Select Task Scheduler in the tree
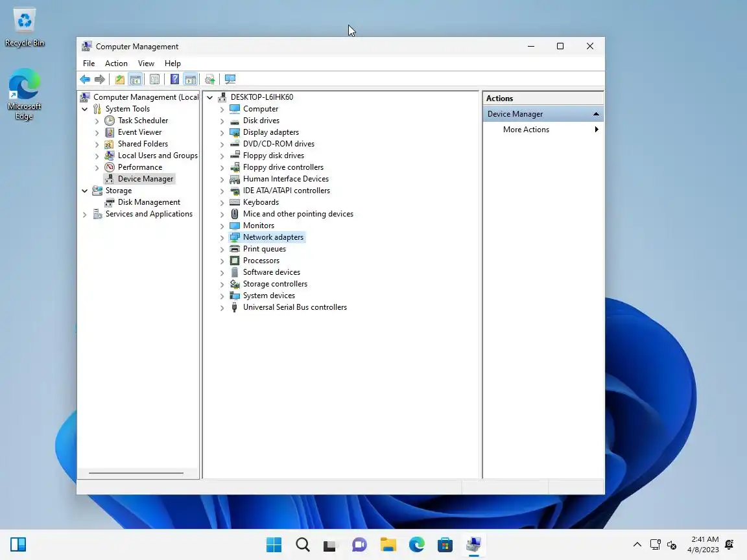Viewport: 747px width, 560px height. (143, 121)
